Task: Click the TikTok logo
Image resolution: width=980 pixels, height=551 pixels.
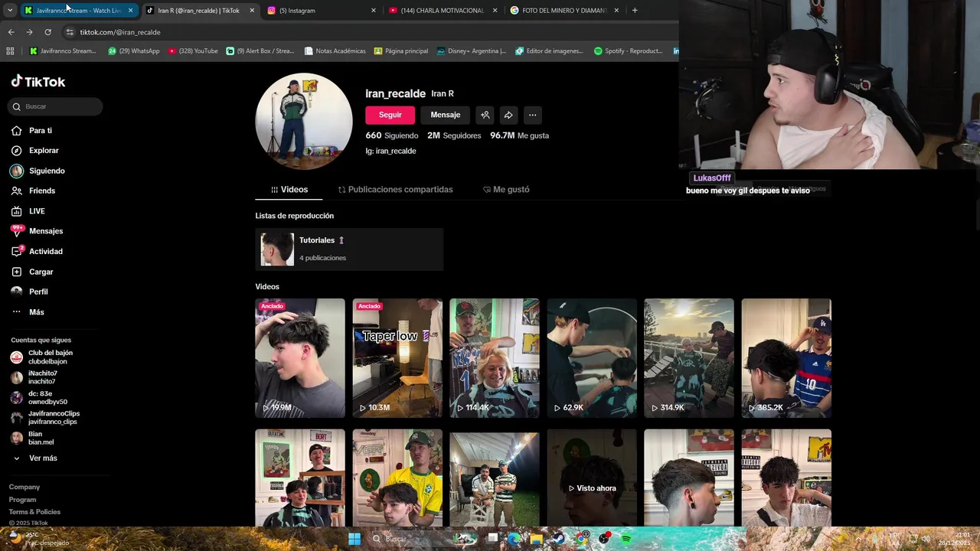Action: [x=38, y=81]
